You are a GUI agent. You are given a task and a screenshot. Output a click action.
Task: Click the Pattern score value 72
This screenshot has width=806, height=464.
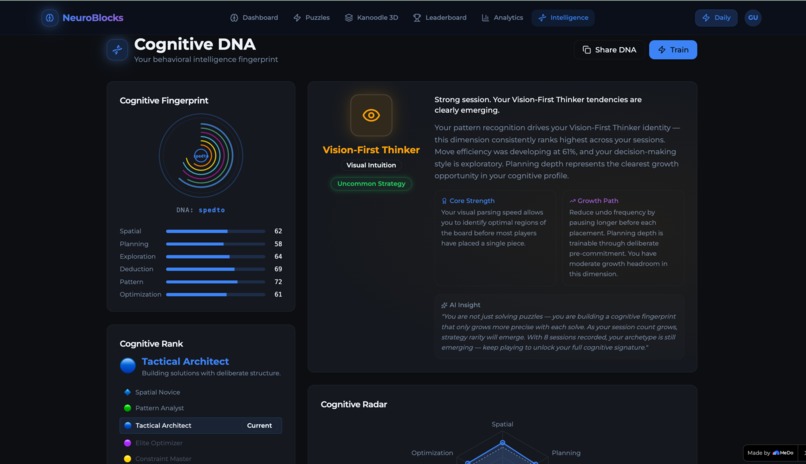click(278, 282)
